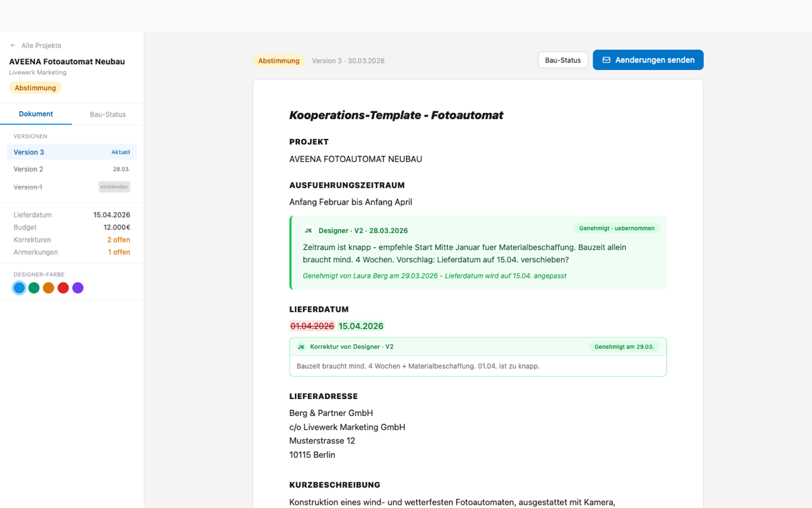Click the Aktuell label next to Version 3

tap(121, 152)
